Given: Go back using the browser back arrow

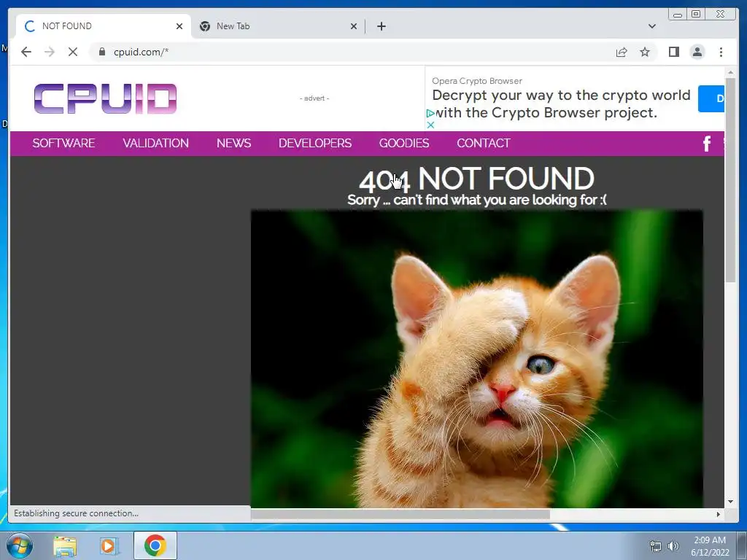Looking at the screenshot, I should pos(26,52).
